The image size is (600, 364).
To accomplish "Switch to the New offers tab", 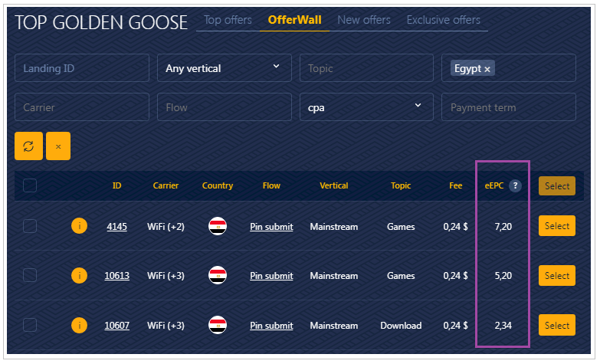I will pos(364,20).
